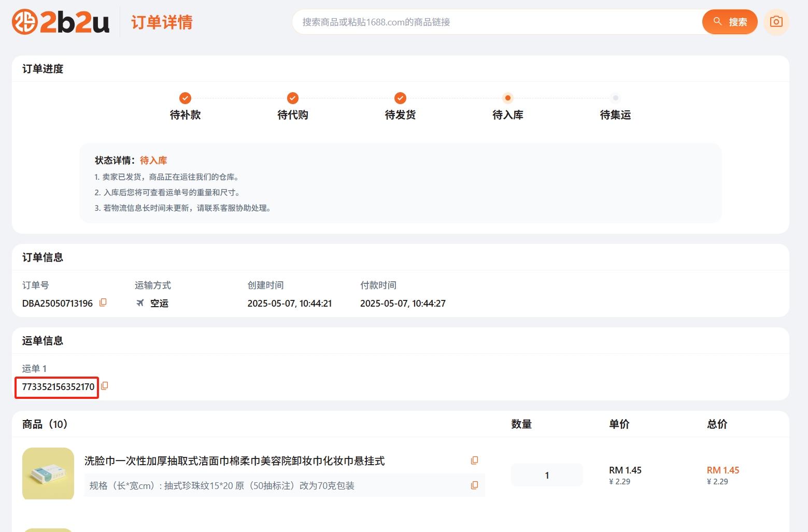Click the airplane icon next to 空运
Viewport: 808px width, 532px height.
point(140,303)
